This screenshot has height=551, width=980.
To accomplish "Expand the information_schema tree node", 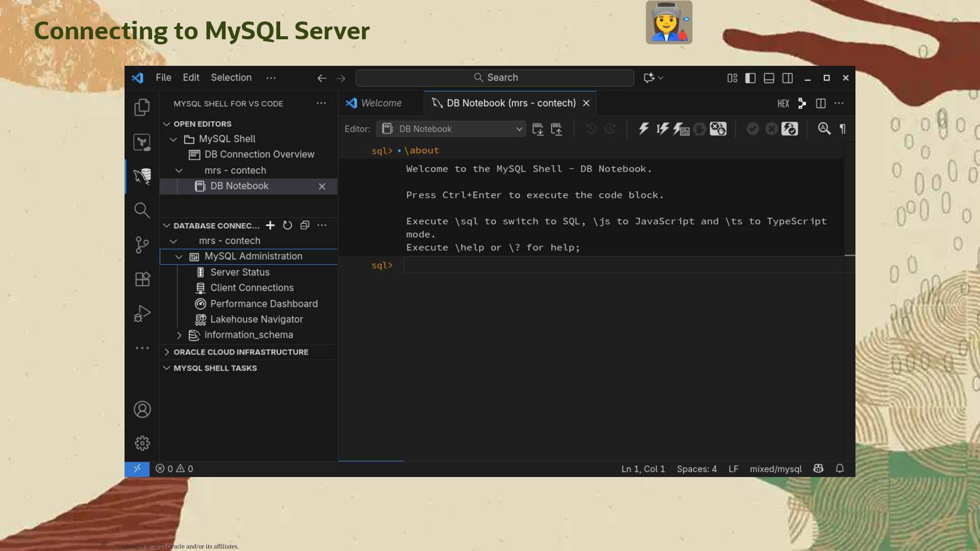I will pyautogui.click(x=179, y=335).
